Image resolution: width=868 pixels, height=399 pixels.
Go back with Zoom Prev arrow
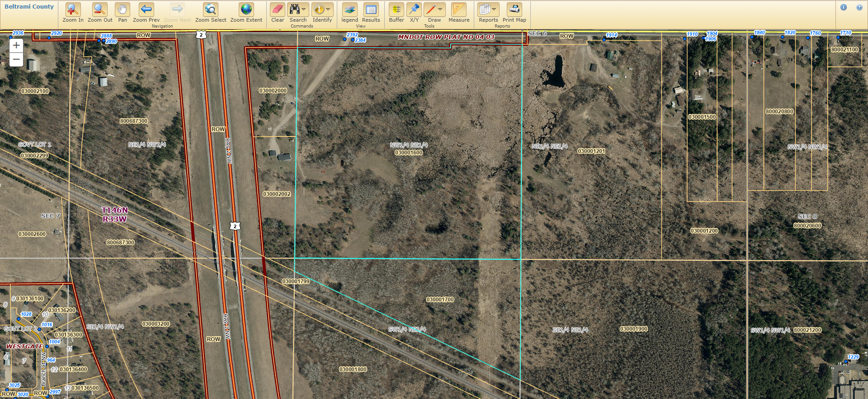(x=146, y=9)
